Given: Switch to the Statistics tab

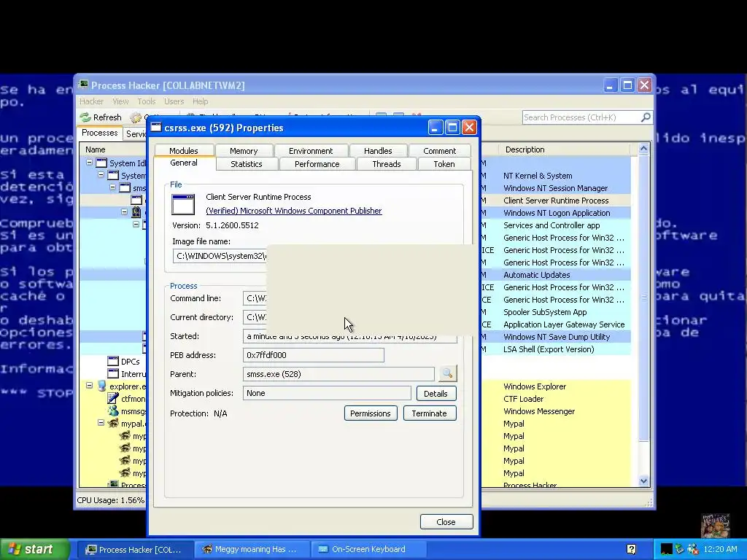Looking at the screenshot, I should (x=247, y=164).
